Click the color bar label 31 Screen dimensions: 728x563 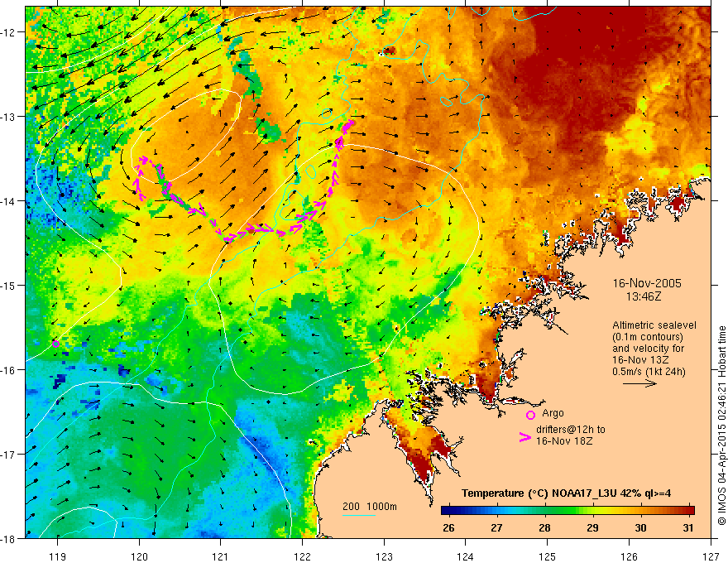pos(688,528)
